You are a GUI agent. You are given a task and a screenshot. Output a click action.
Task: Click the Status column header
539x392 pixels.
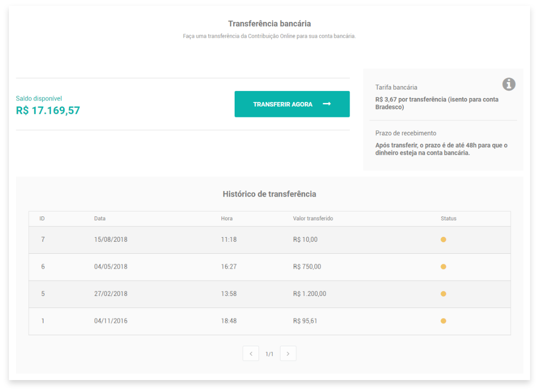[449, 219]
